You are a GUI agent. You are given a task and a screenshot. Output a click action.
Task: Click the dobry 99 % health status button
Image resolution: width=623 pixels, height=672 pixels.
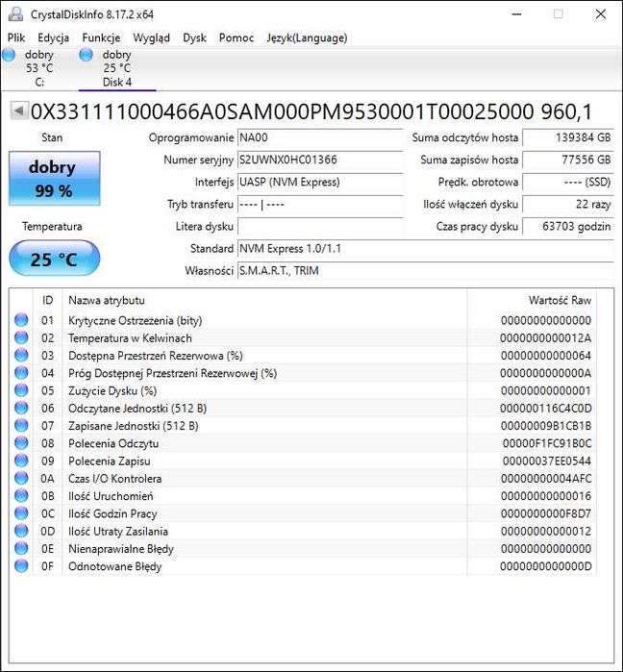(55, 178)
